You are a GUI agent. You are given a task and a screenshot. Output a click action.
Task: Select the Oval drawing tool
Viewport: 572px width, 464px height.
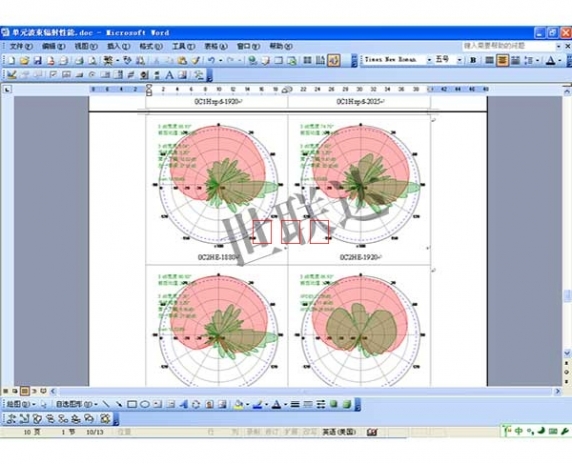(x=145, y=404)
